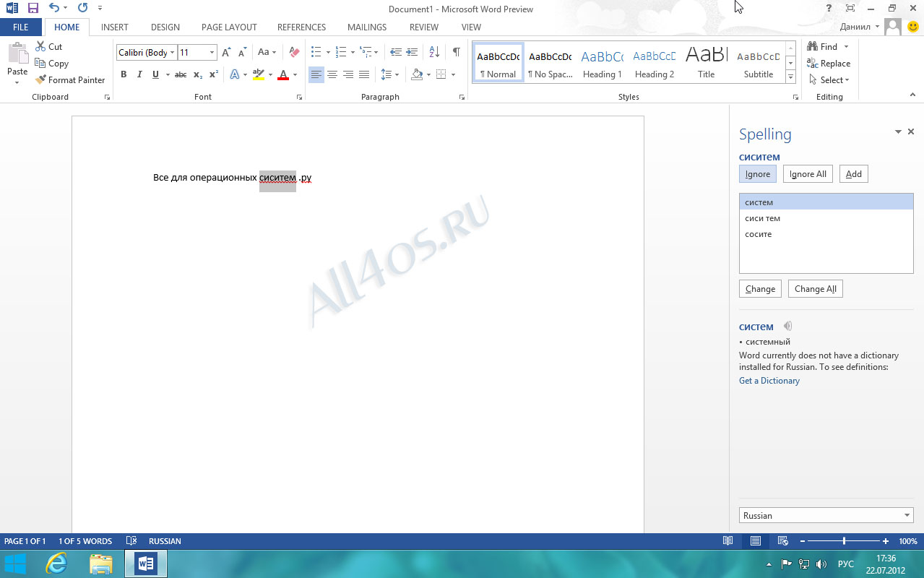This screenshot has width=924, height=578.
Task: Switch to PAGE LAYOUT tab
Action: pyautogui.click(x=229, y=27)
